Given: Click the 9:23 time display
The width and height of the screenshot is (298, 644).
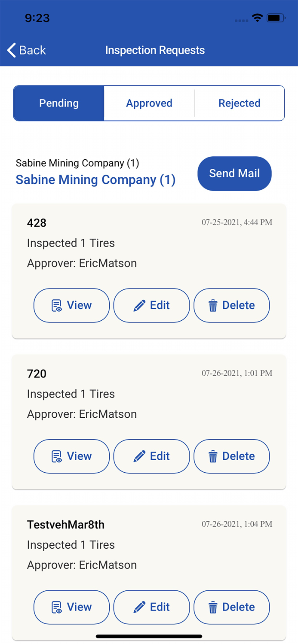Looking at the screenshot, I should click(x=38, y=18).
